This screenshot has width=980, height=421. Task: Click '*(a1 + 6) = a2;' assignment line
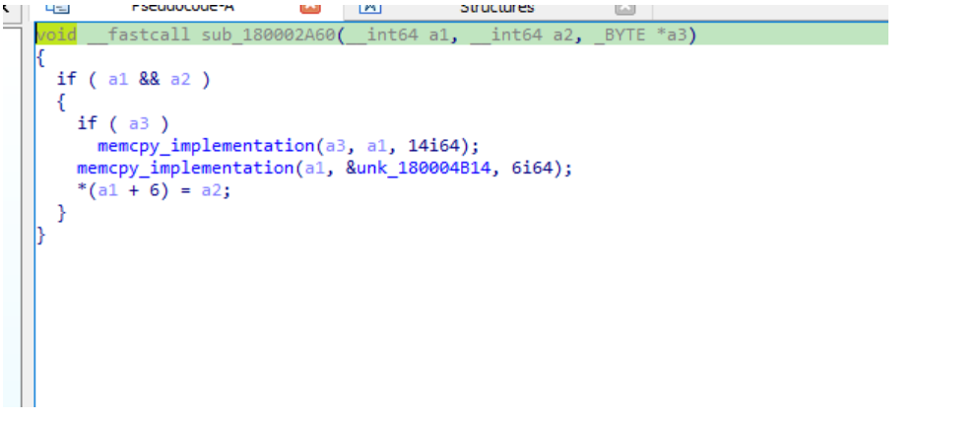[x=154, y=190]
